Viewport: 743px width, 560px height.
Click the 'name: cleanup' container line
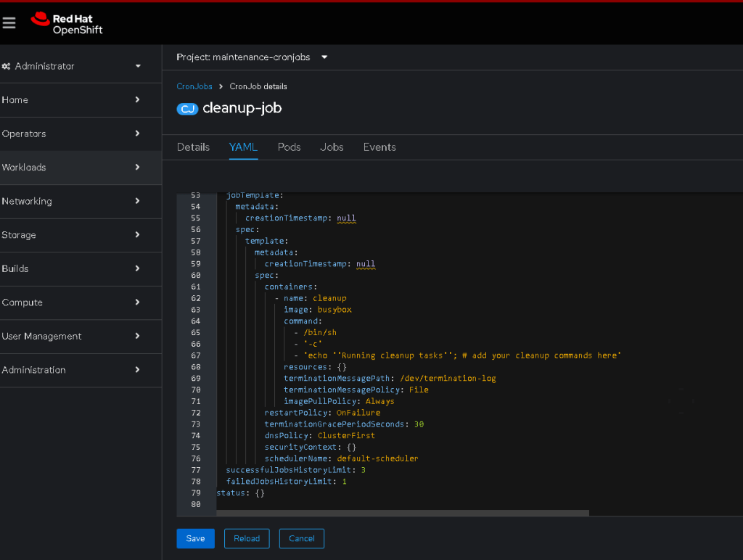tap(311, 298)
